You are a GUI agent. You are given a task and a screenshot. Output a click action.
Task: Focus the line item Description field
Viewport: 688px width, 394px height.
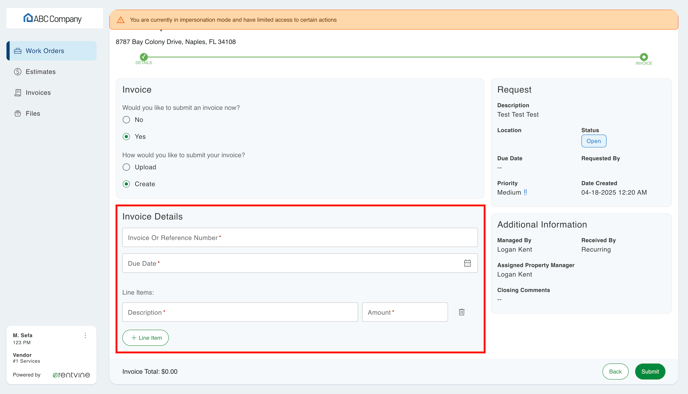240,312
